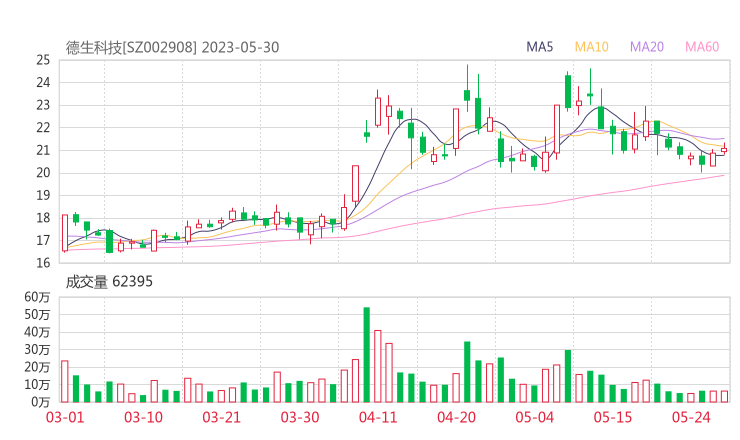Select the 04-11 date marker
This screenshot has height=440, width=740.
point(377,417)
